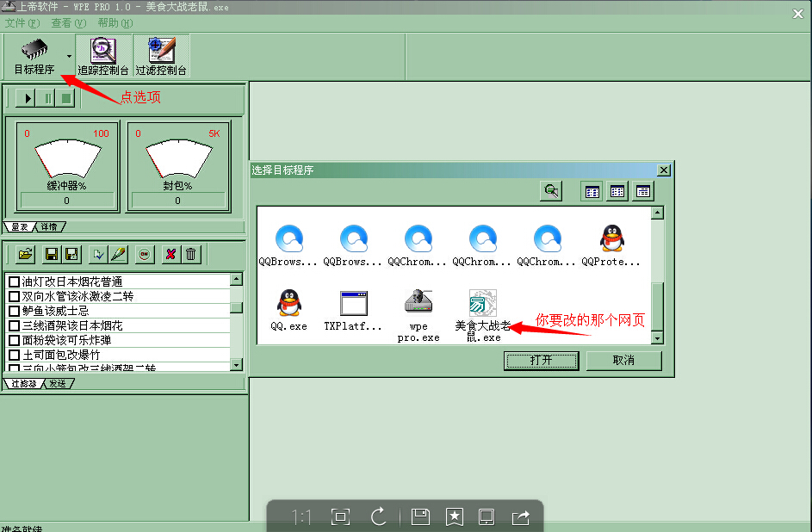Click the open folder icon in filter toolbar
Image resolution: width=812 pixels, height=532 pixels.
[x=25, y=254]
